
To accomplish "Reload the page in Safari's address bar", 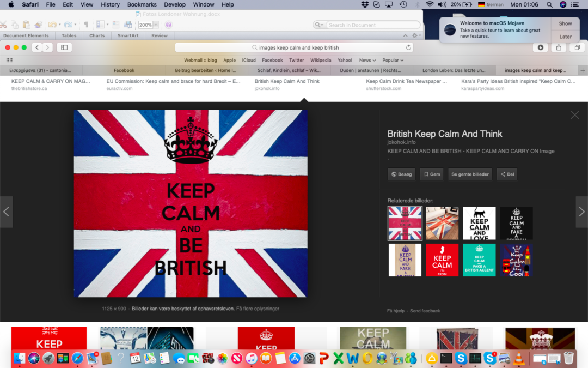I will click(x=408, y=47).
